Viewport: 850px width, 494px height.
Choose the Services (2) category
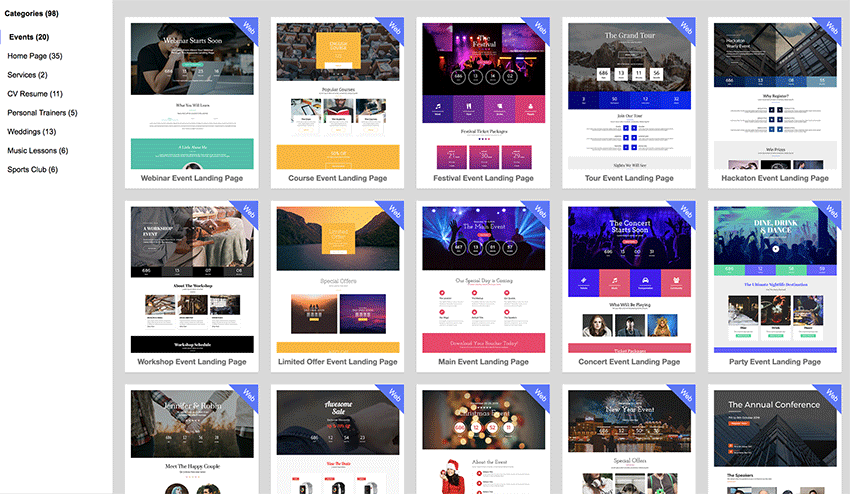[27, 75]
